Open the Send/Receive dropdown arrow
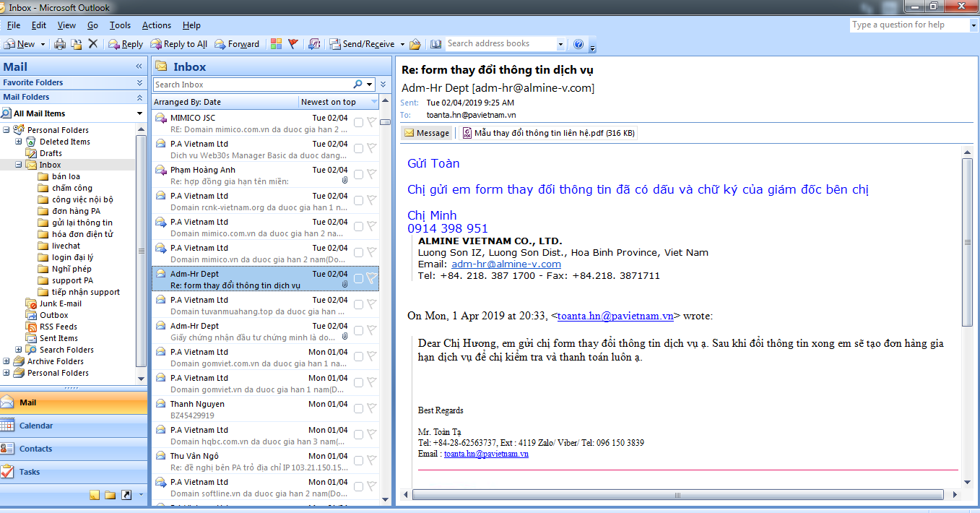 [402, 44]
